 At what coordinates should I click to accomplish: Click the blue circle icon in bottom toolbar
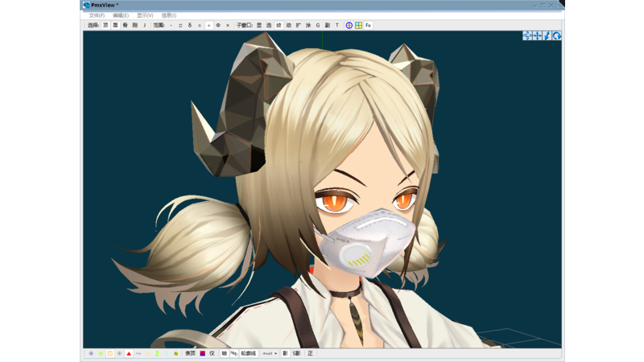pyautogui.click(x=91, y=353)
